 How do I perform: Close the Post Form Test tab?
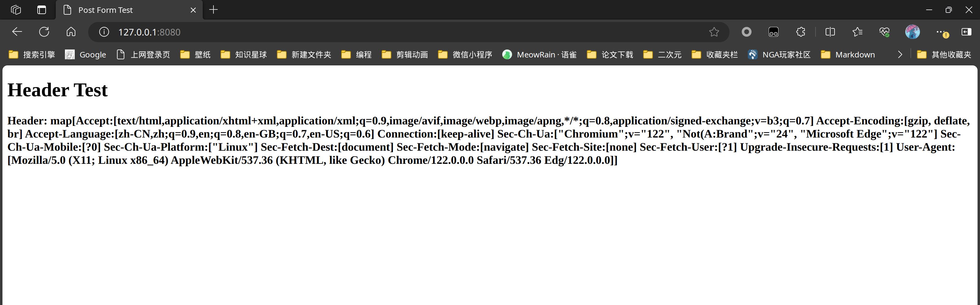click(x=193, y=10)
